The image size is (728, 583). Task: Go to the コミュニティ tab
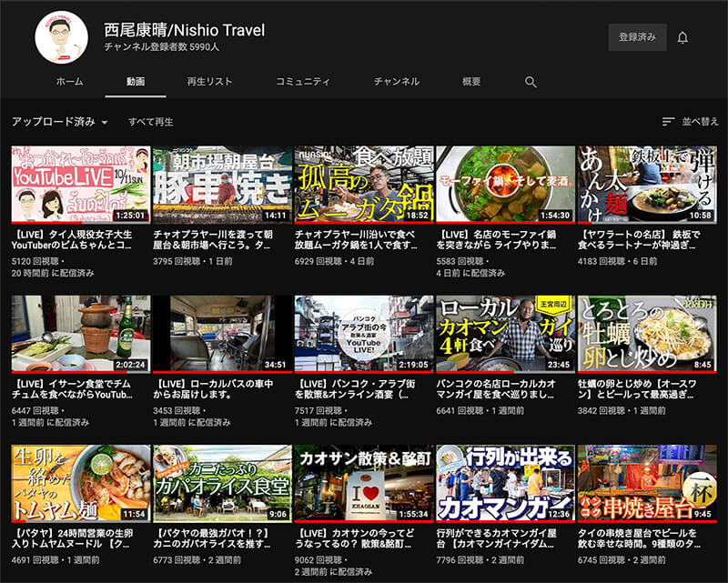303,82
